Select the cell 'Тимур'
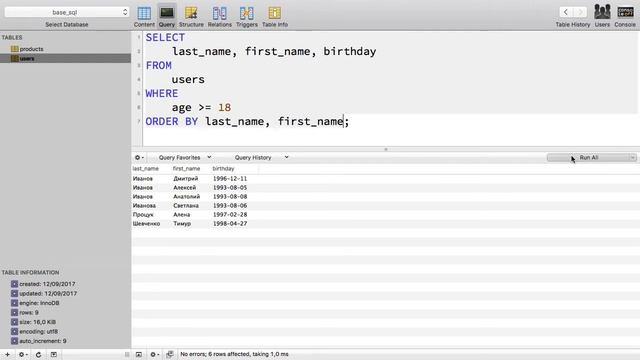 tap(182, 224)
